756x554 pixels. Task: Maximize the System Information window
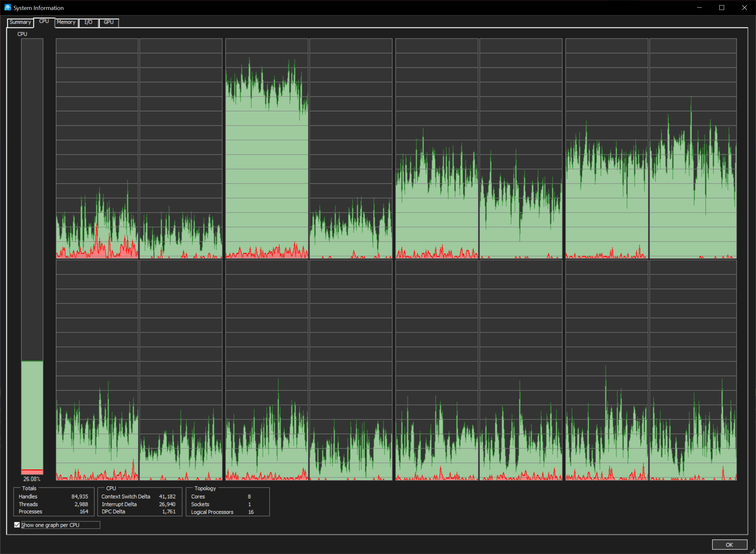tap(722, 7)
